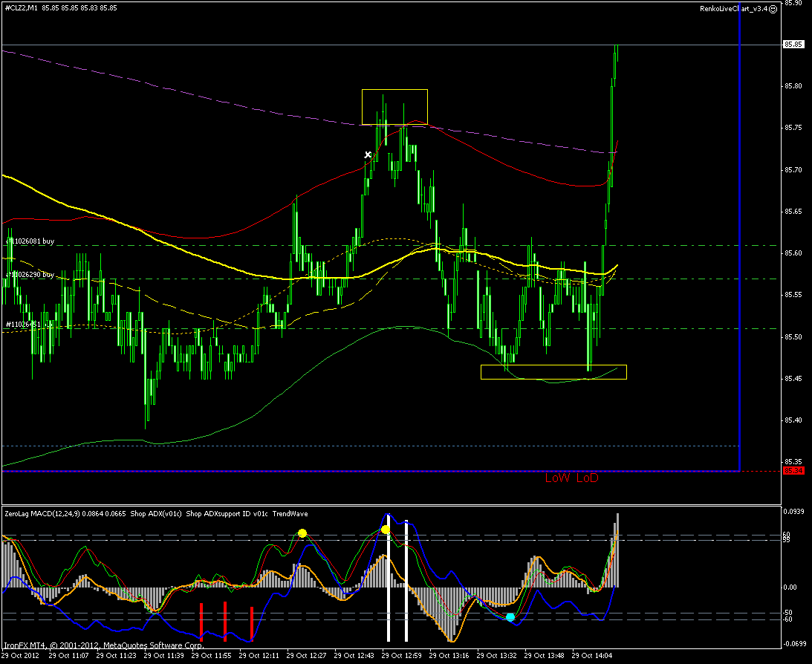812x664 pixels.
Task: Select the #11026081 buy order label
Action: pyautogui.click(x=30, y=241)
